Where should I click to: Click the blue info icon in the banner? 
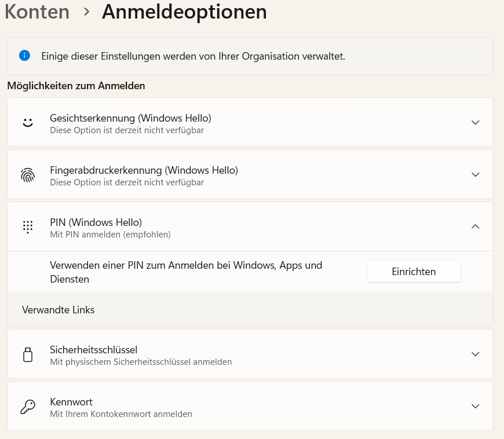24,56
